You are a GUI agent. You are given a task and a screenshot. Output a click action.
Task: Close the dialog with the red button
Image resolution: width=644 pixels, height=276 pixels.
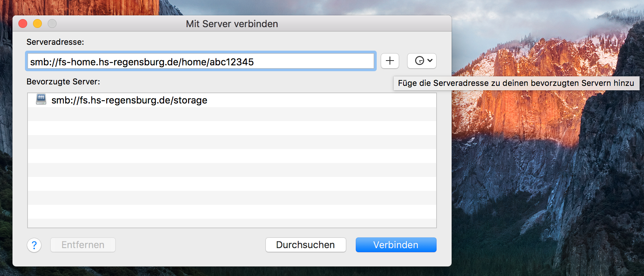23,23
